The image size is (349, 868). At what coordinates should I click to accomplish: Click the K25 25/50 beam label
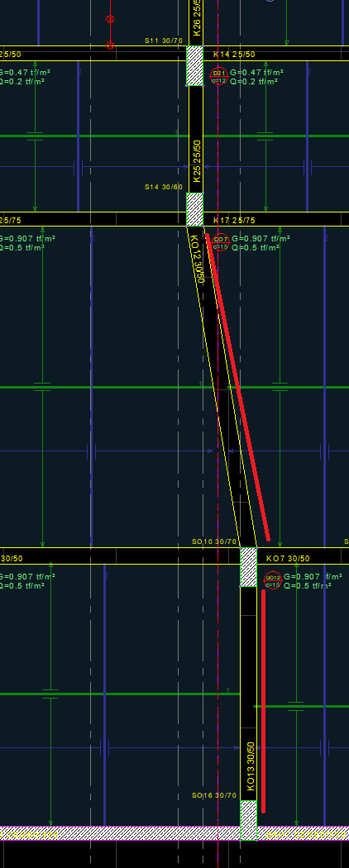pos(197,162)
